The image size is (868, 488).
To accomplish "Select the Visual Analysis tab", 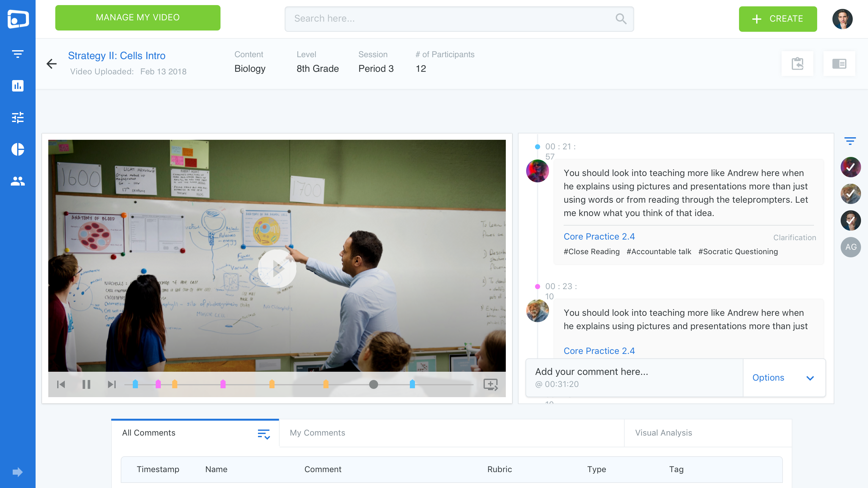I will coord(663,433).
